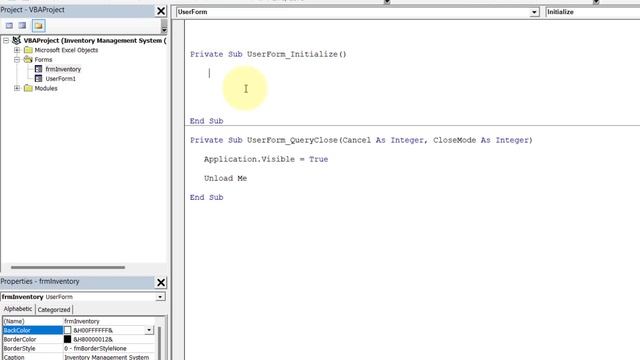
Task: Click the BackColor white color swatch
Action: point(67,330)
